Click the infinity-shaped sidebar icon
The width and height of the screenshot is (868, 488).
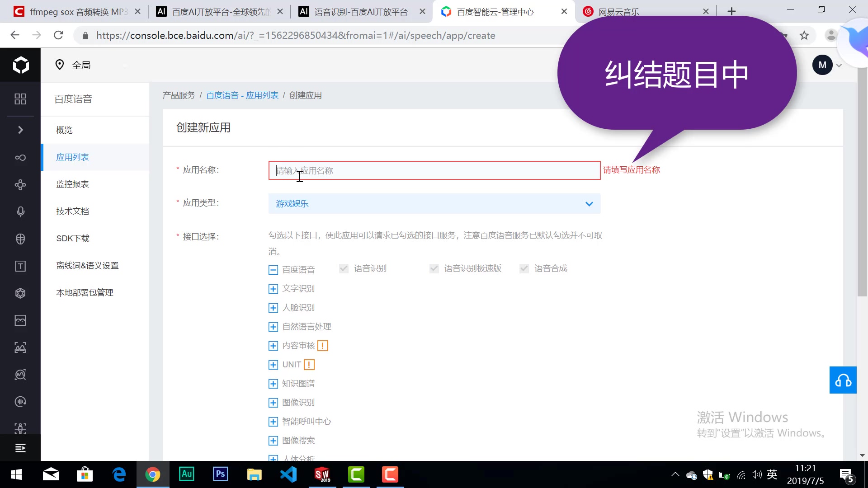point(20,158)
